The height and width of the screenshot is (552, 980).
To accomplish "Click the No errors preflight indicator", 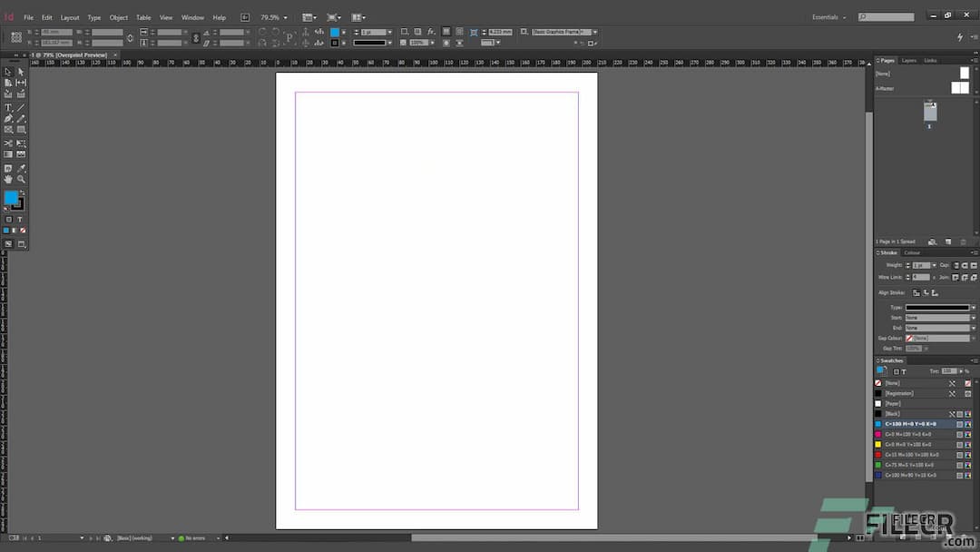I will tap(194, 537).
